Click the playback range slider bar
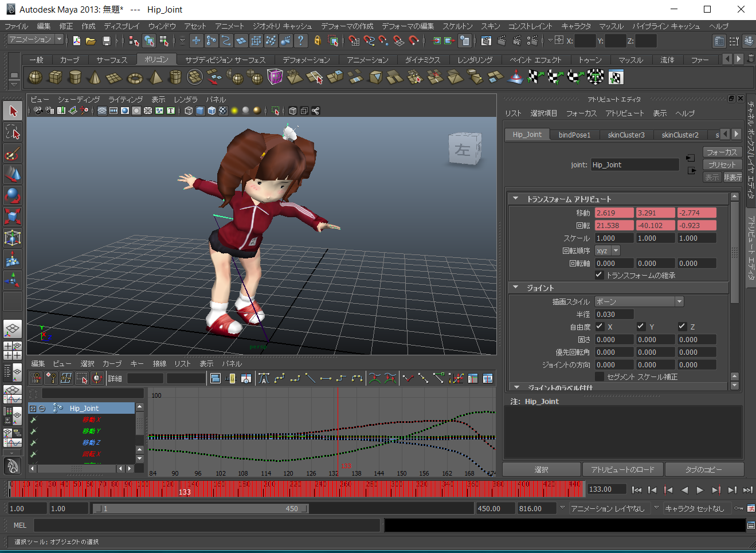 (201, 508)
